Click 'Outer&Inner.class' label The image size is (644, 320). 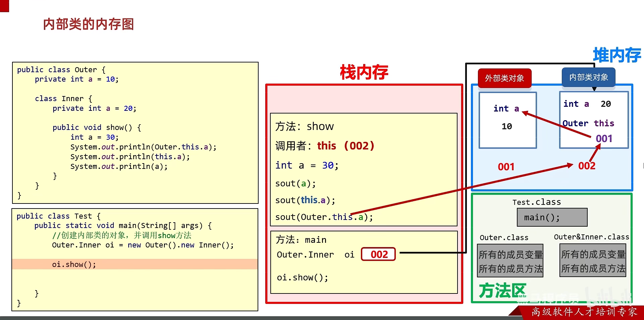pyautogui.click(x=592, y=237)
